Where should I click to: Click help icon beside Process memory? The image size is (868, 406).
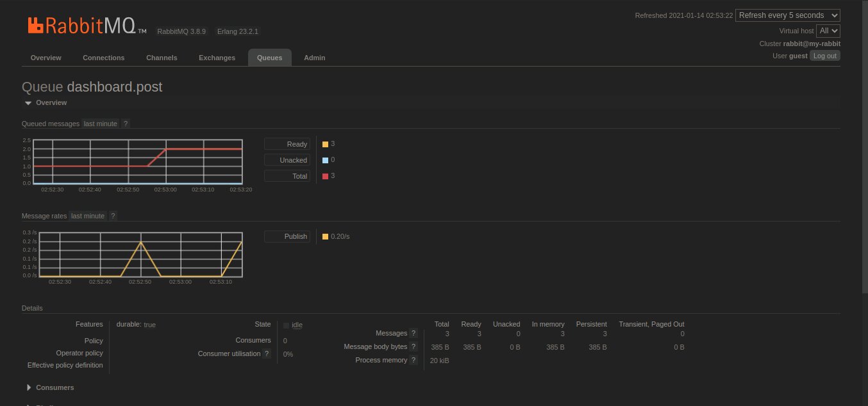pyautogui.click(x=413, y=360)
